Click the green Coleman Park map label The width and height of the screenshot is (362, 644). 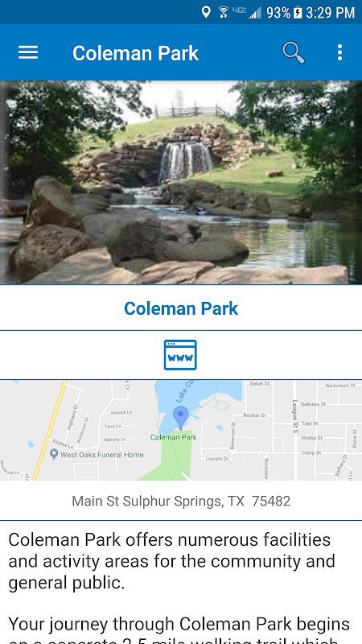pos(173,437)
